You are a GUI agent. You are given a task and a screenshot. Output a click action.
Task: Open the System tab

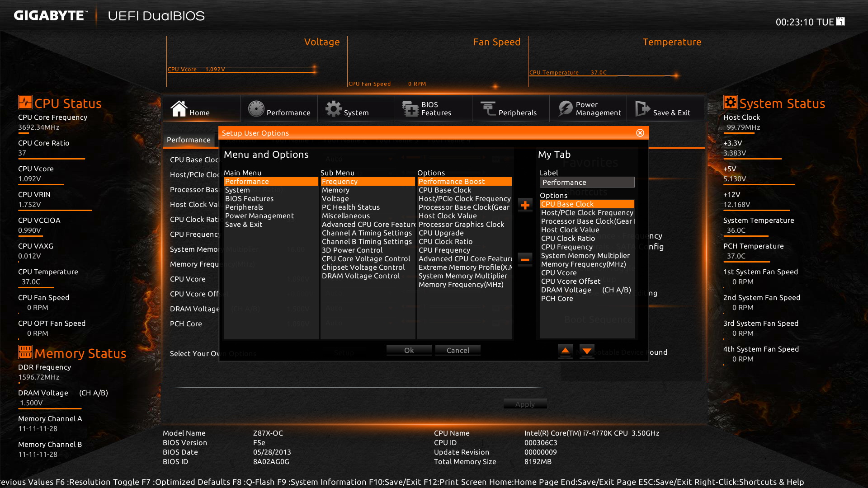pyautogui.click(x=356, y=108)
